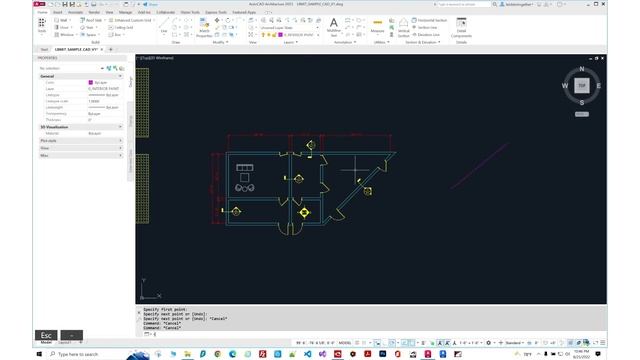Expand the Annotation panel flyout
This screenshot has width=640, height=360.
coord(345,42)
